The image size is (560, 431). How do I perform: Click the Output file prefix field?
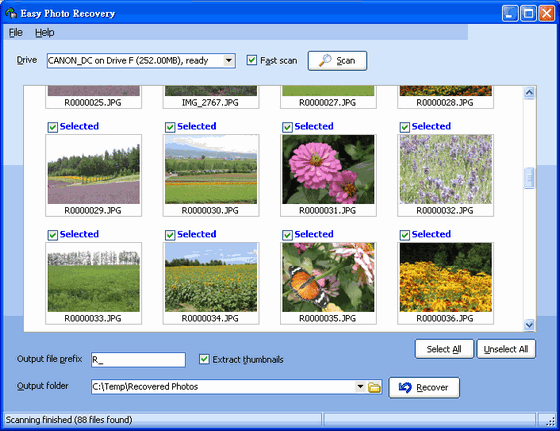tap(138, 360)
